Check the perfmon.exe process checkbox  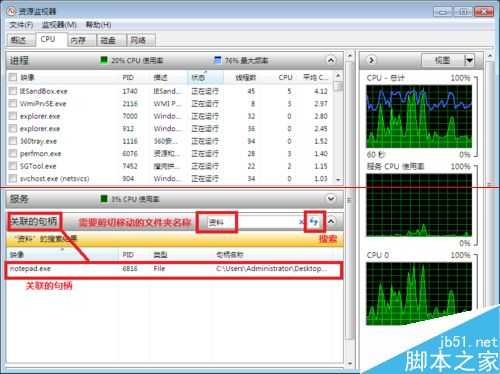pyautogui.click(x=13, y=153)
